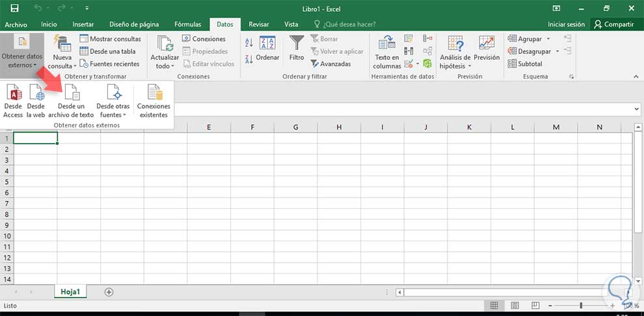Switch to Revisar tab
This screenshot has width=644, height=316.
point(259,24)
